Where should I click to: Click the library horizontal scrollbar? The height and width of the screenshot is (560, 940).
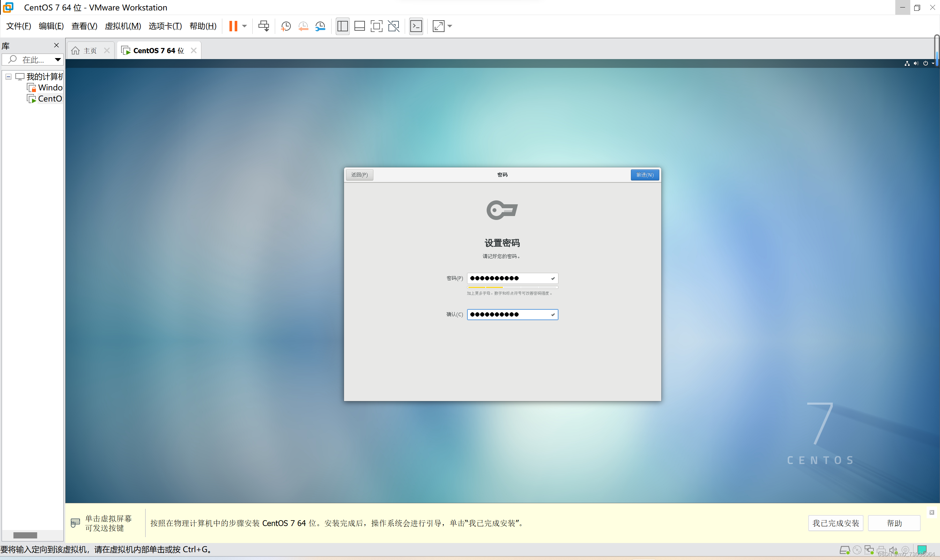(25, 535)
